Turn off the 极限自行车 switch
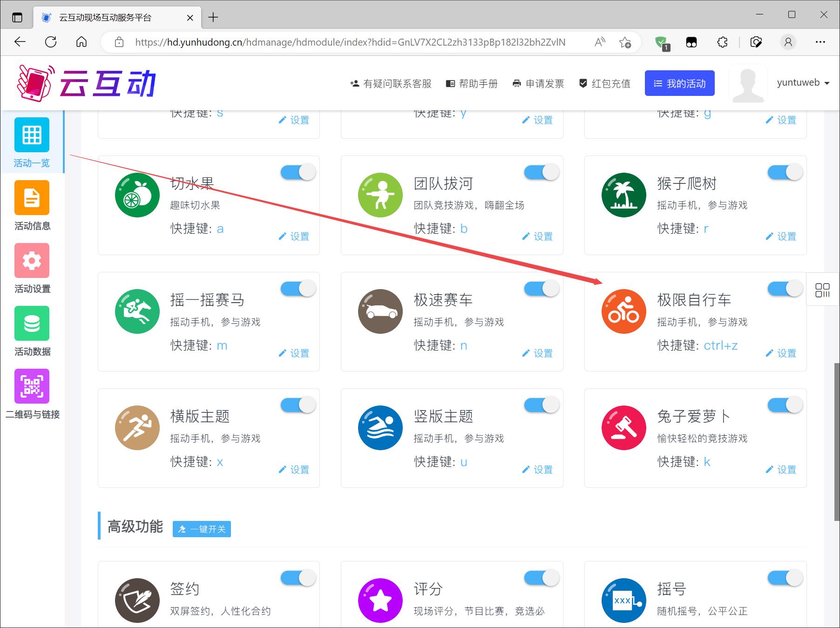 click(x=785, y=289)
